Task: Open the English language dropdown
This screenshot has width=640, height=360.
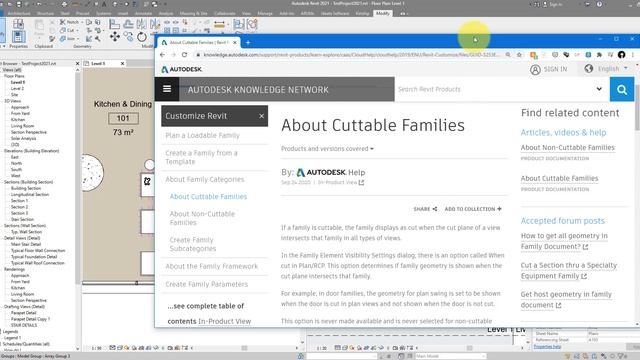Action: point(613,69)
